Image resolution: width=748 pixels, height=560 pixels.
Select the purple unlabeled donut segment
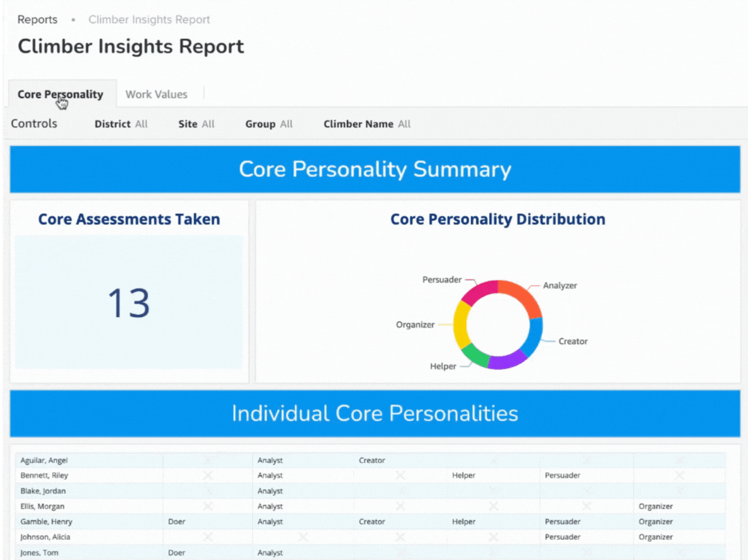507,360
